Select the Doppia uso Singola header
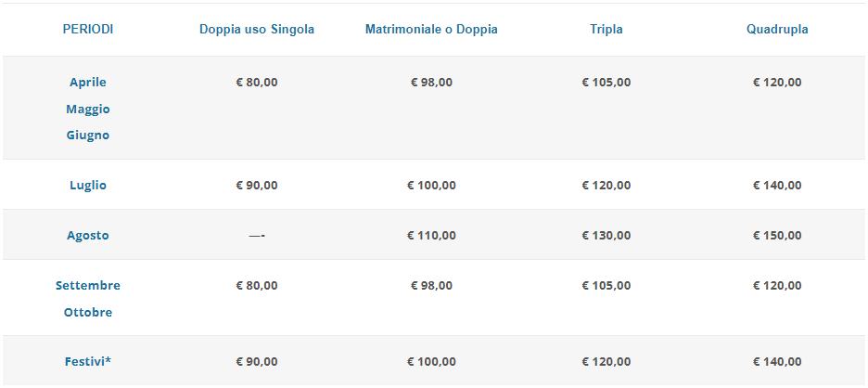Image resolution: width=868 pixels, height=388 pixels. (257, 30)
